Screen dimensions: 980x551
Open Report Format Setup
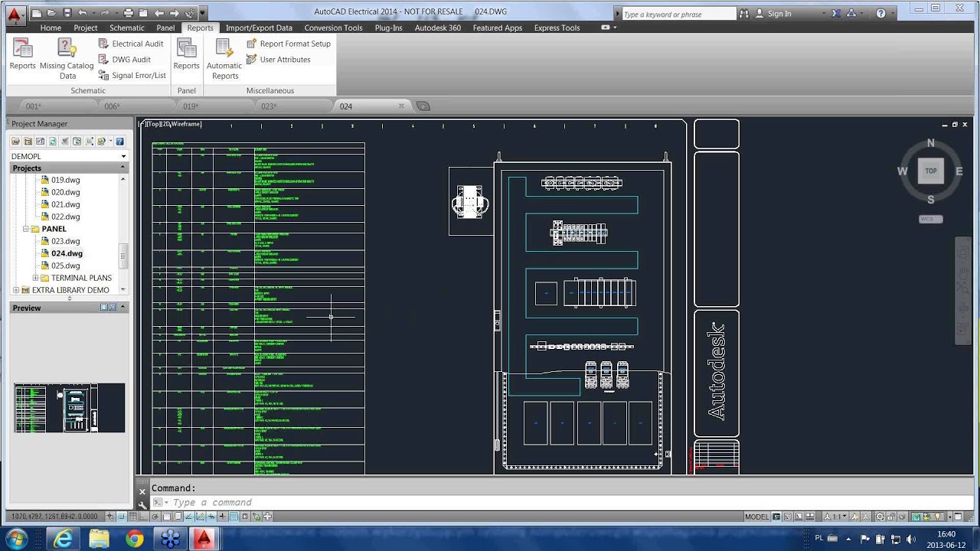pyautogui.click(x=289, y=44)
